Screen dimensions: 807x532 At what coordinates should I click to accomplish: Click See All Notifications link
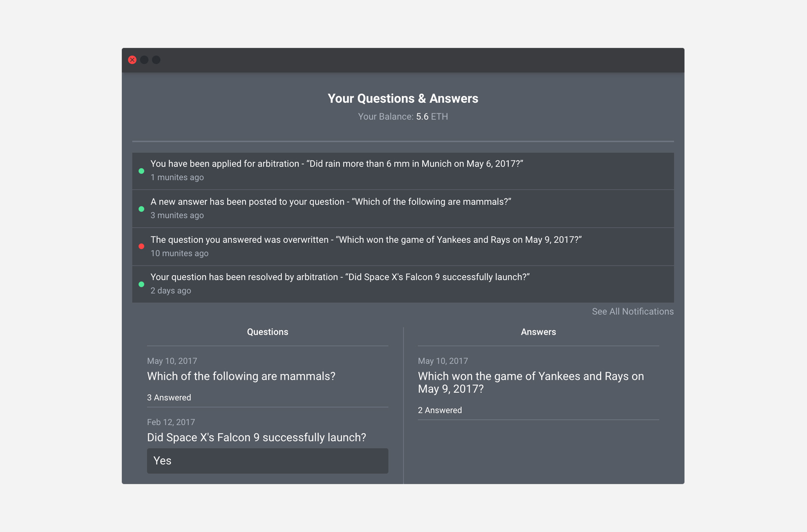[632, 312]
